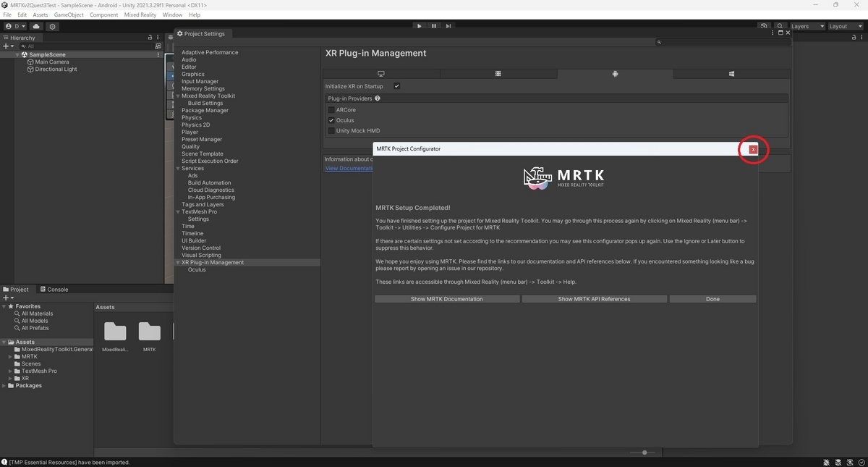Open the Mixed Reality menu

(140, 14)
